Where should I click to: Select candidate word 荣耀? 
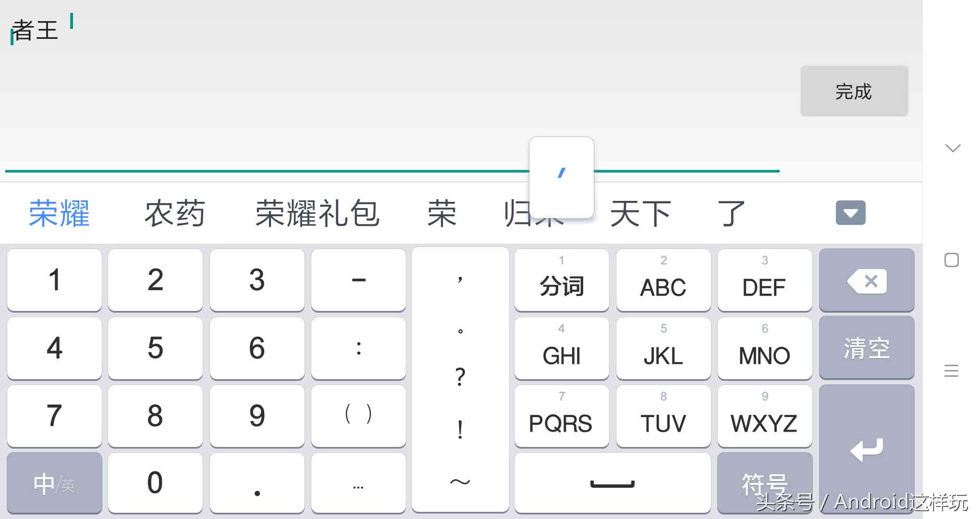pyautogui.click(x=60, y=213)
